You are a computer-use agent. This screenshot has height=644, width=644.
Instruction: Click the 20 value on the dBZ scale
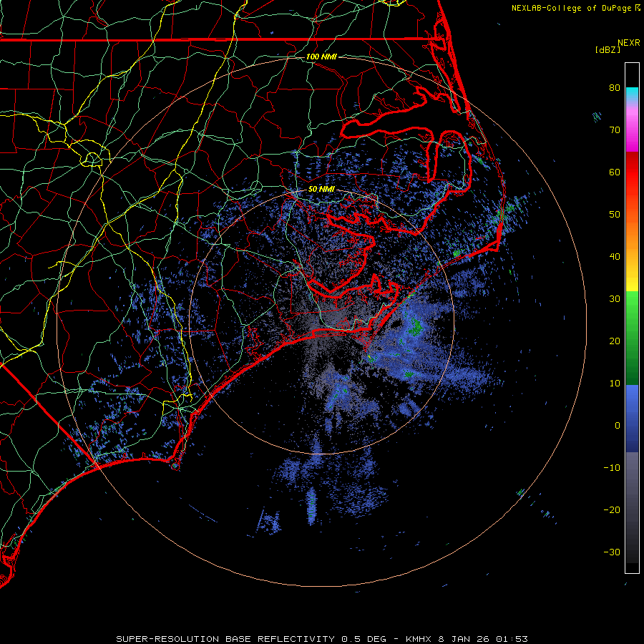point(615,341)
